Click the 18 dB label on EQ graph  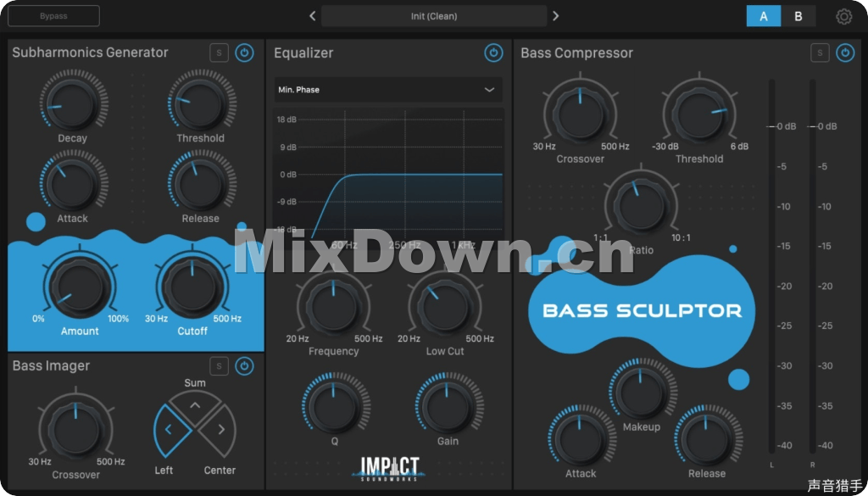[287, 120]
